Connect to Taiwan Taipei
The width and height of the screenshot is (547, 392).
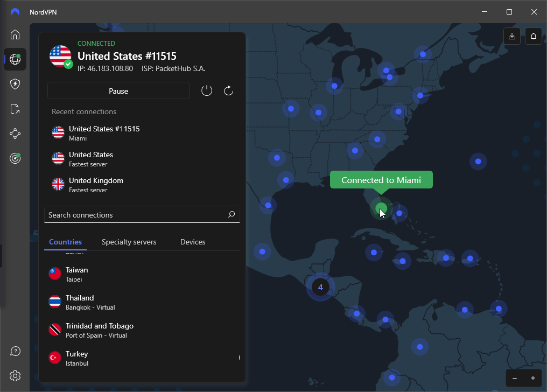point(142,274)
